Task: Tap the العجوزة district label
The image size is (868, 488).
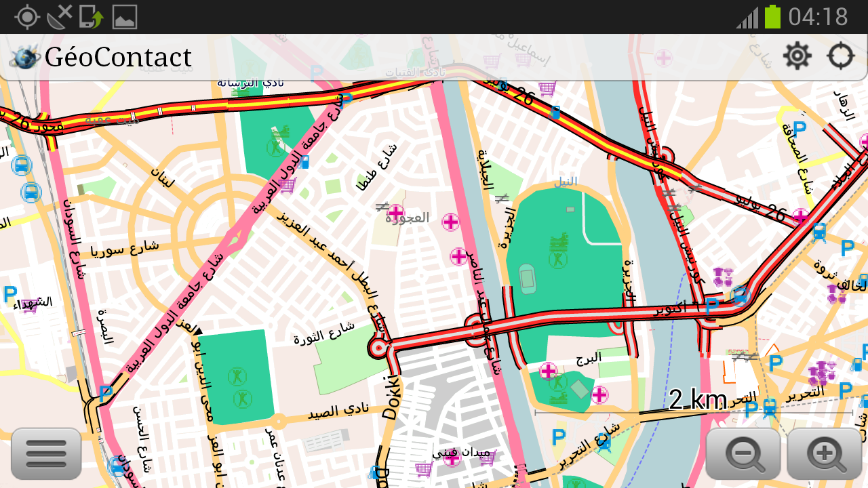Action: tap(408, 218)
